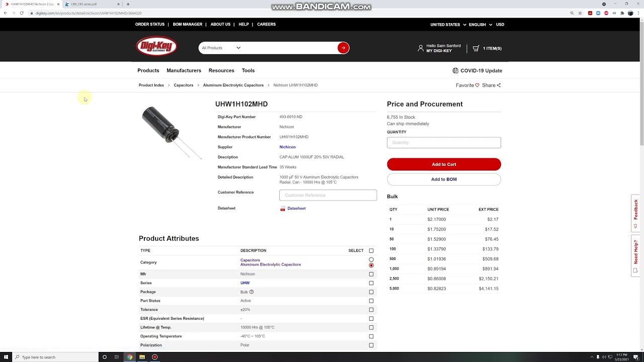Click Order Status in top bar

point(150,24)
